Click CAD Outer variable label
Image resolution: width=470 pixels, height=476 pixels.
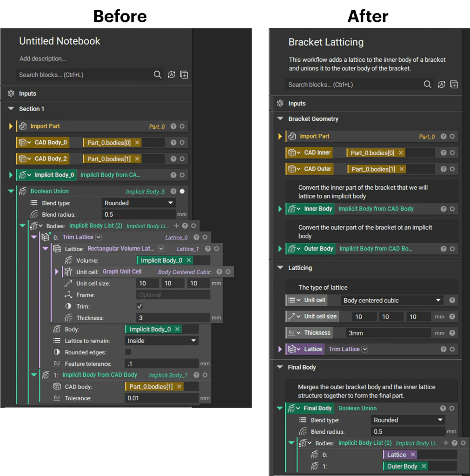click(318, 169)
